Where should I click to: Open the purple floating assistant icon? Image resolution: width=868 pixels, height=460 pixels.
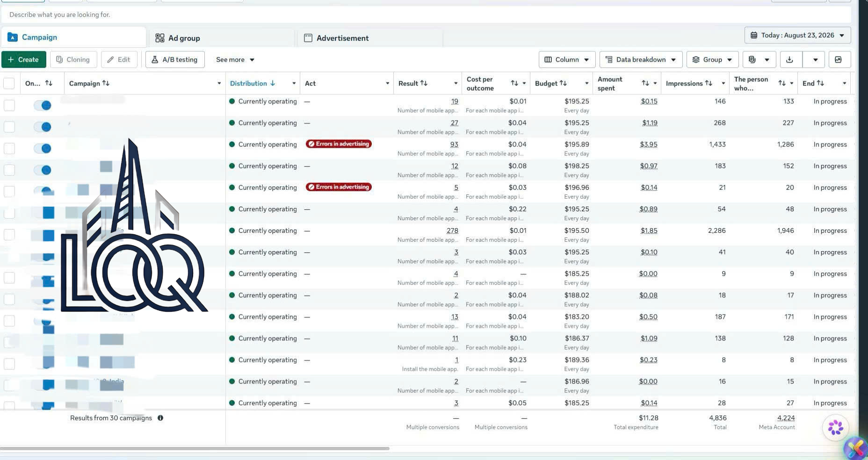[x=835, y=427]
